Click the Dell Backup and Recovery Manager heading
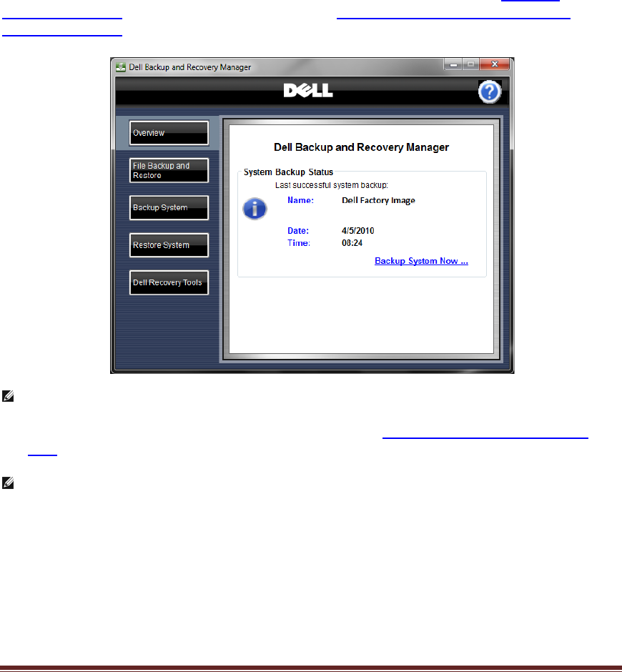Screen dimensions: 622x672 (x=361, y=147)
